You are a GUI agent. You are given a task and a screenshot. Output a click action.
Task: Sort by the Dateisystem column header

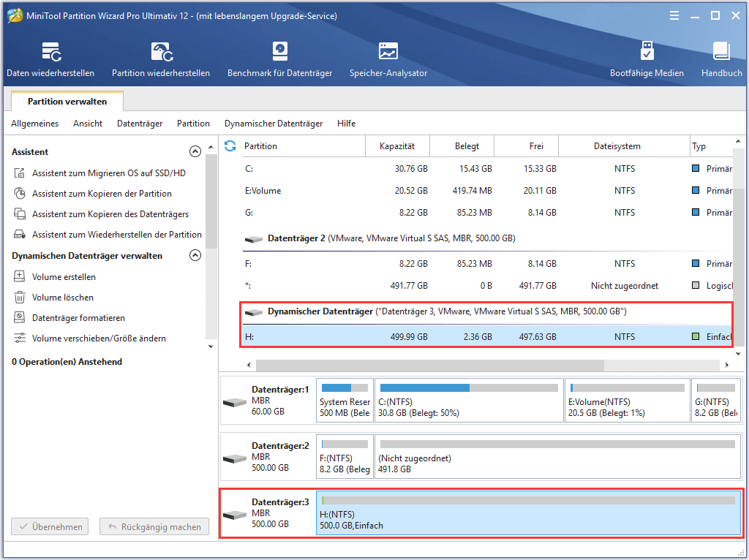point(624,146)
